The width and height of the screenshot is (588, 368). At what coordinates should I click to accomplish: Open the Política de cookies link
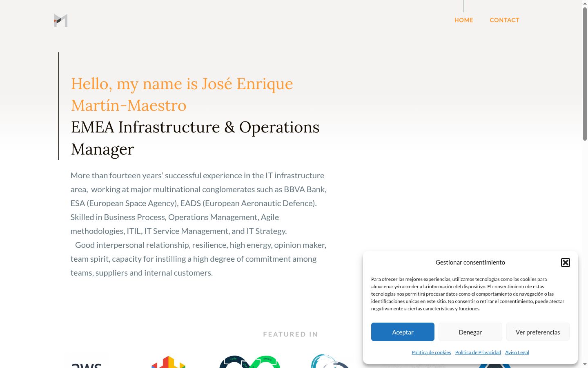pos(431,352)
